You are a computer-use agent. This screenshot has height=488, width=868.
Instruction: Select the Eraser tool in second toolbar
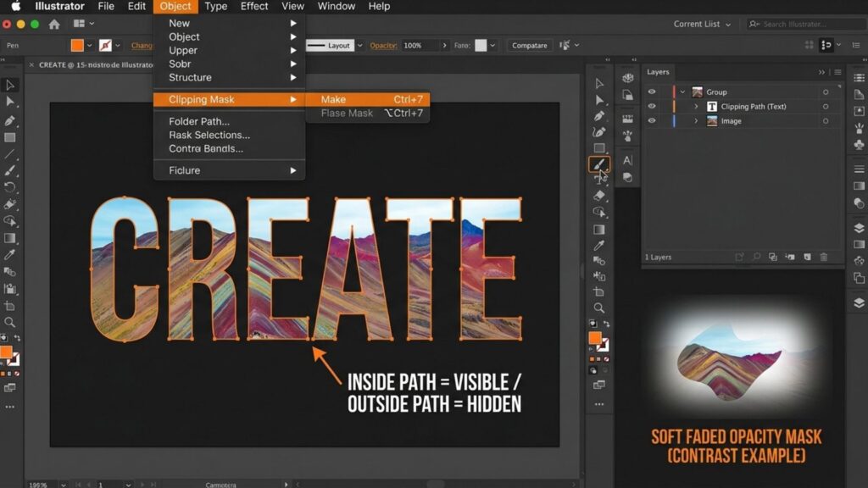click(x=599, y=196)
